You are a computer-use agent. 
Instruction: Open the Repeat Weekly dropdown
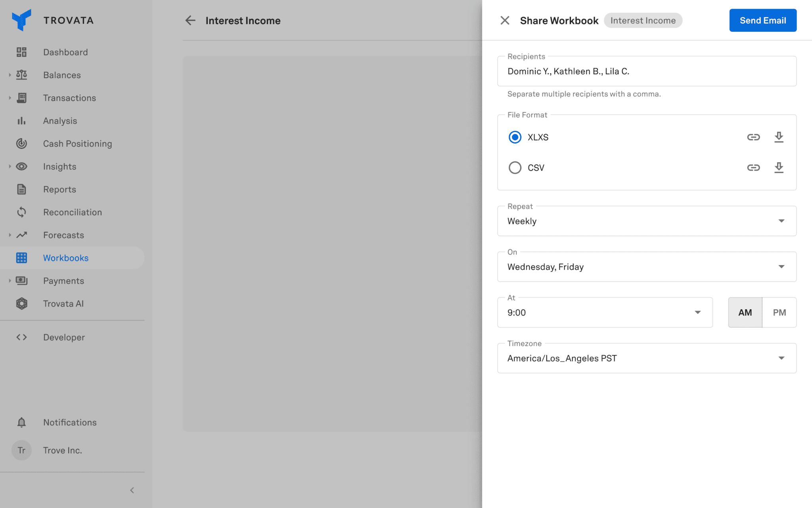tap(647, 221)
